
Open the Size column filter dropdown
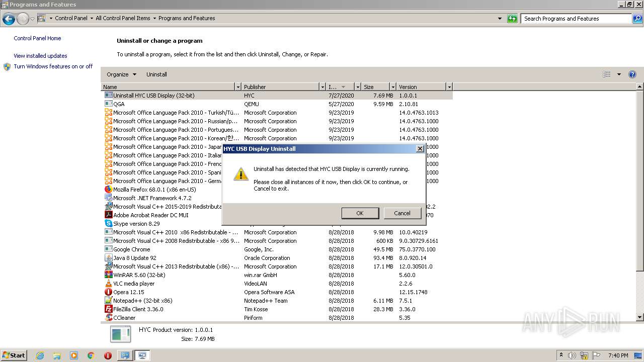click(393, 87)
